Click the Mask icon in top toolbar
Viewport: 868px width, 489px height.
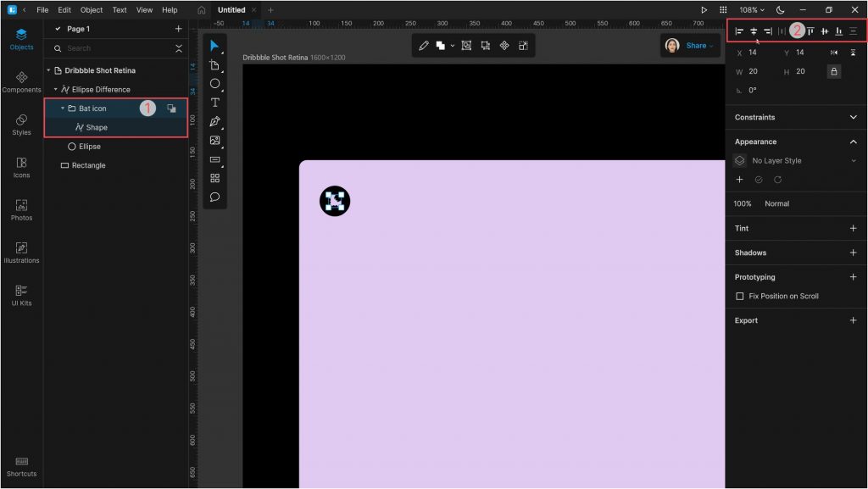(x=467, y=46)
